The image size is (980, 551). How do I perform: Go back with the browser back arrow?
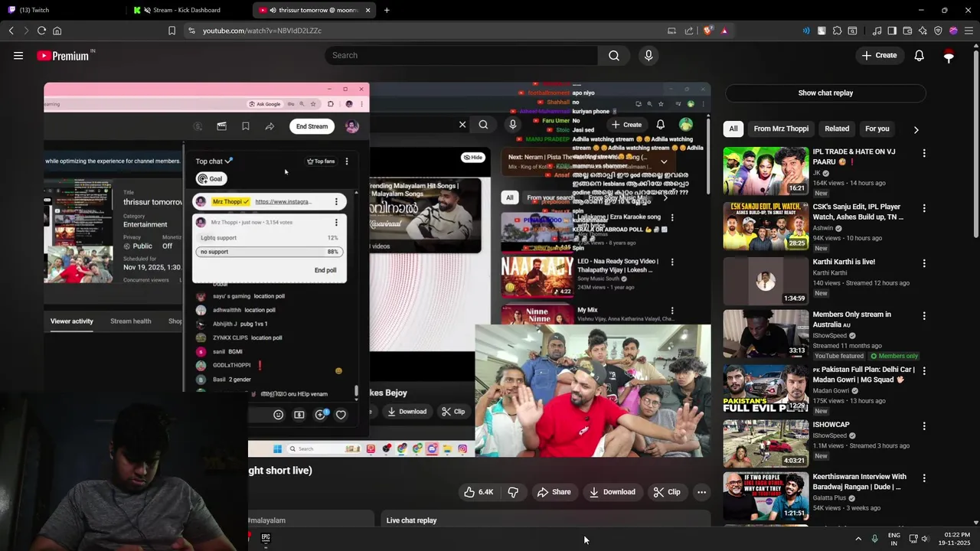pos(11,31)
